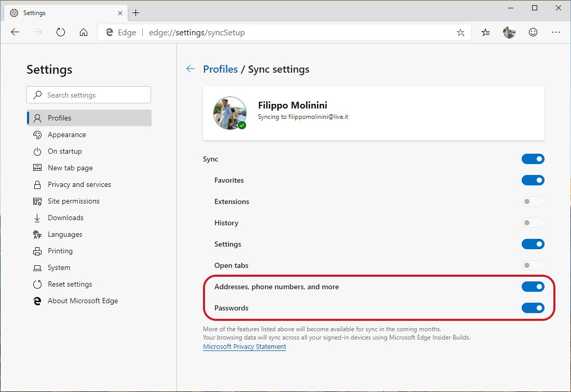571x392 pixels.
Task: Click the Edge logo in address bar
Action: 109,32
